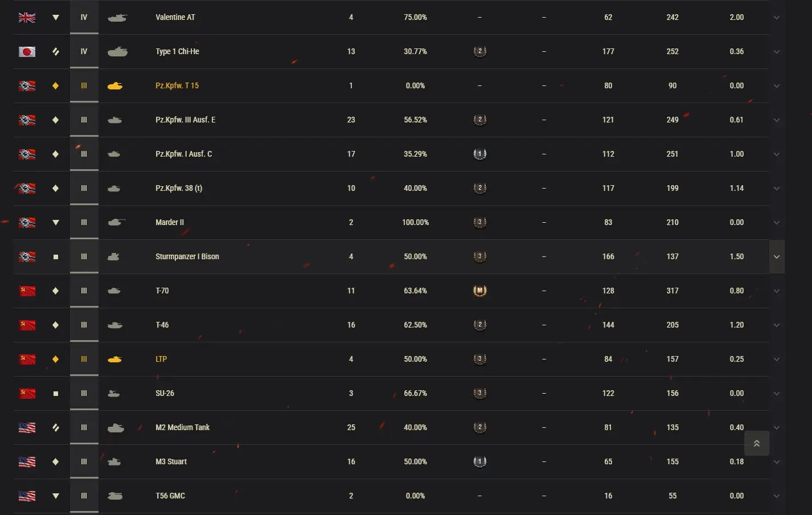Click the medium tank icon for M2 Medium Tank

tap(55, 428)
